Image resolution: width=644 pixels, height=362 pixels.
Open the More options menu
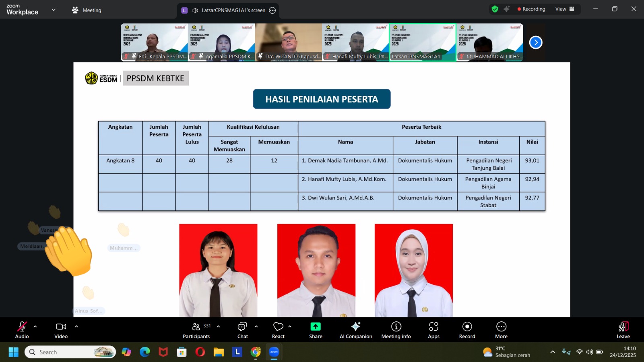pos(501,330)
